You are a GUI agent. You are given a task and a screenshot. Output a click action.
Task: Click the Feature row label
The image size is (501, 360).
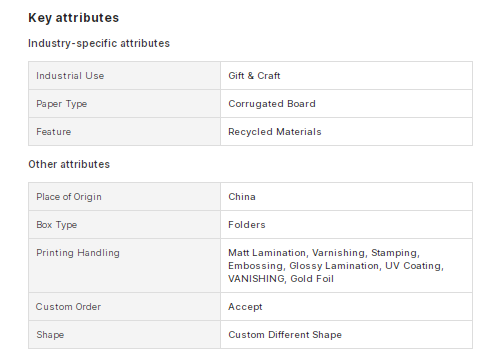(x=54, y=132)
